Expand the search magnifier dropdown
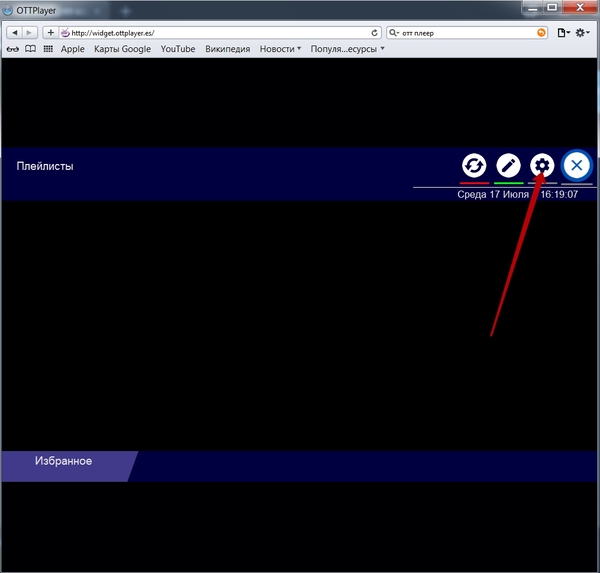Viewport: 600px width, 573px height. coord(394,33)
